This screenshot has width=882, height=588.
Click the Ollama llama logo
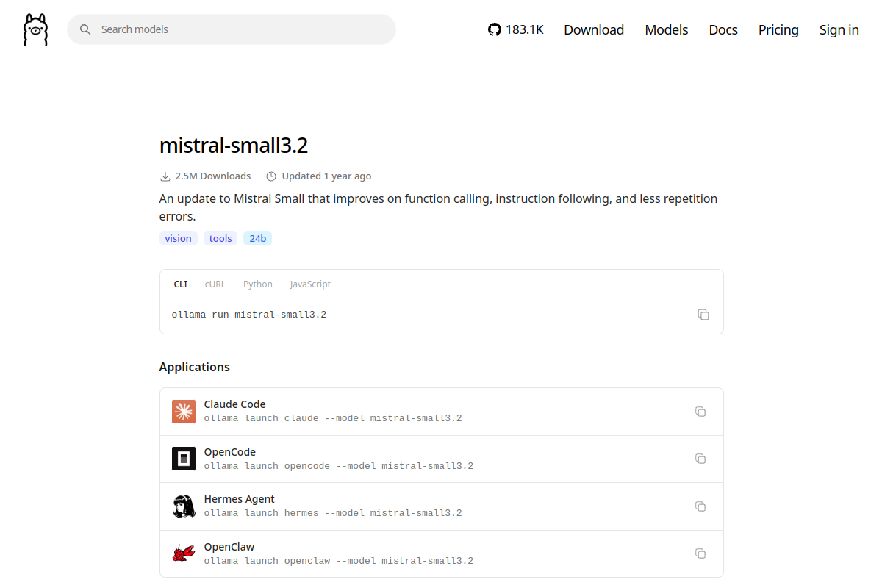pos(35,29)
